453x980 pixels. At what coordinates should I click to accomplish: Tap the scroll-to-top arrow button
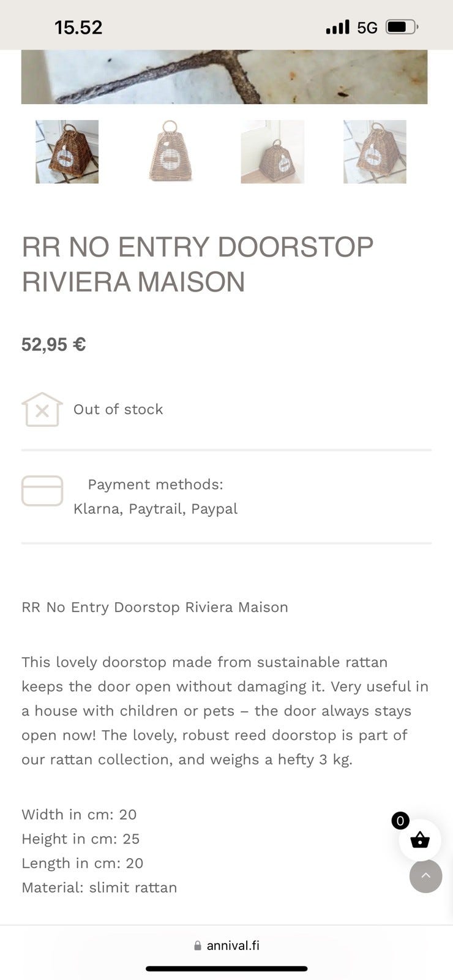pos(426,876)
